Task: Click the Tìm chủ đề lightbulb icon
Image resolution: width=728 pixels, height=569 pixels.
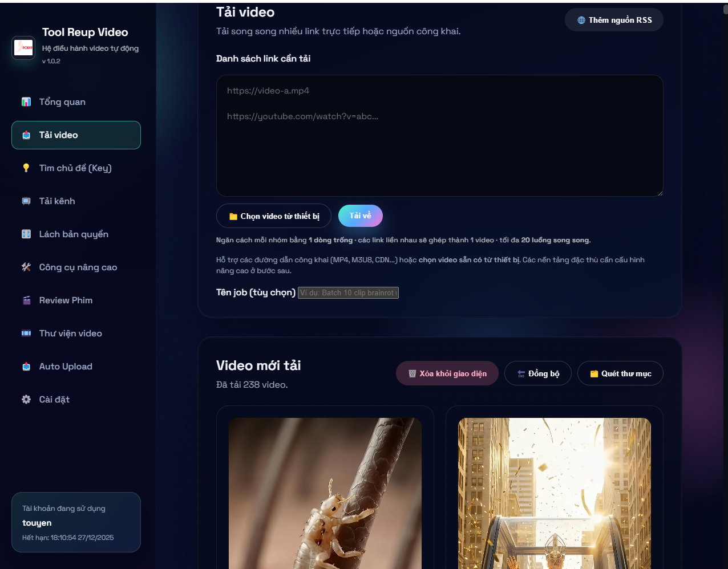Action: pyautogui.click(x=26, y=168)
